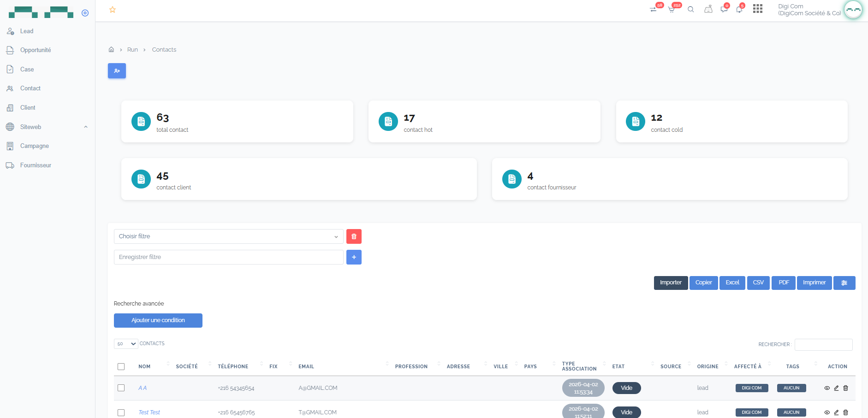This screenshot has height=418, width=868.
Task: Sort table by the VILLE column
Action: pos(501,367)
